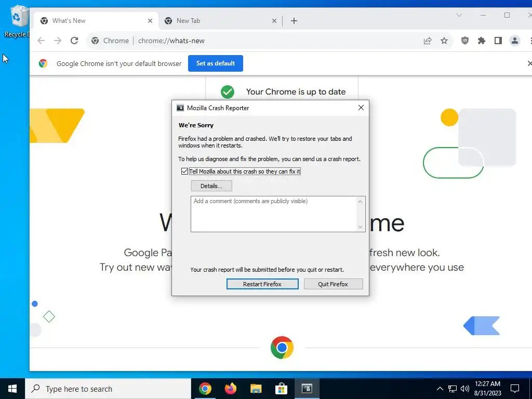Open the taskbar clock and date
This screenshot has height=399, width=532.
[487, 389]
